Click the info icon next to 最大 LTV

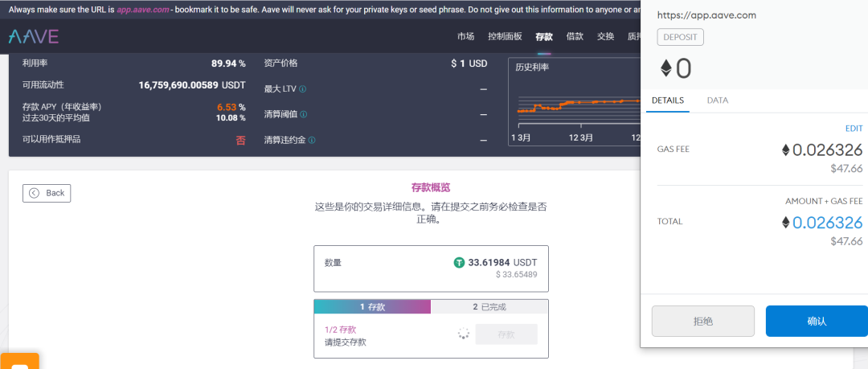click(x=303, y=88)
